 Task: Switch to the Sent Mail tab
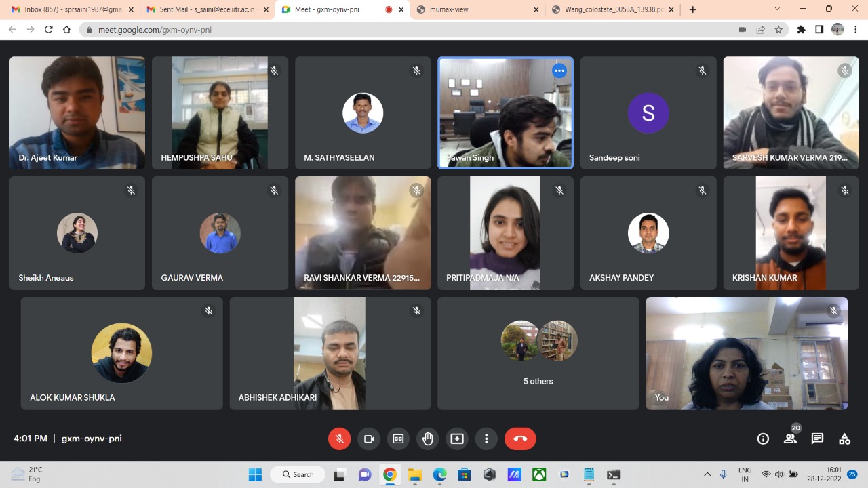point(203,9)
